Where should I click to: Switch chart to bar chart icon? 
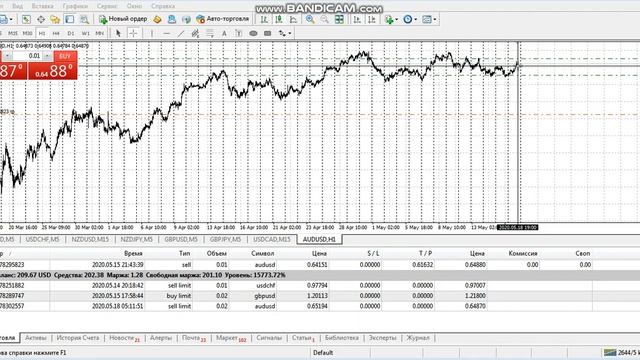pyautogui.click(x=264, y=19)
